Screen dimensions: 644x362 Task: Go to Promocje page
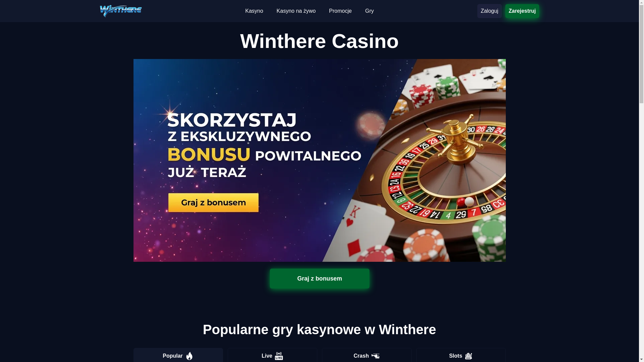(x=340, y=11)
